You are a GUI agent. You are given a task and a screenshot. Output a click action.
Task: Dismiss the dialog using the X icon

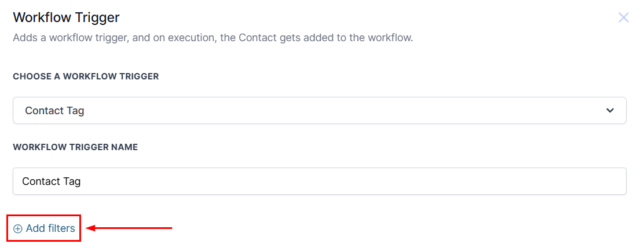click(624, 17)
